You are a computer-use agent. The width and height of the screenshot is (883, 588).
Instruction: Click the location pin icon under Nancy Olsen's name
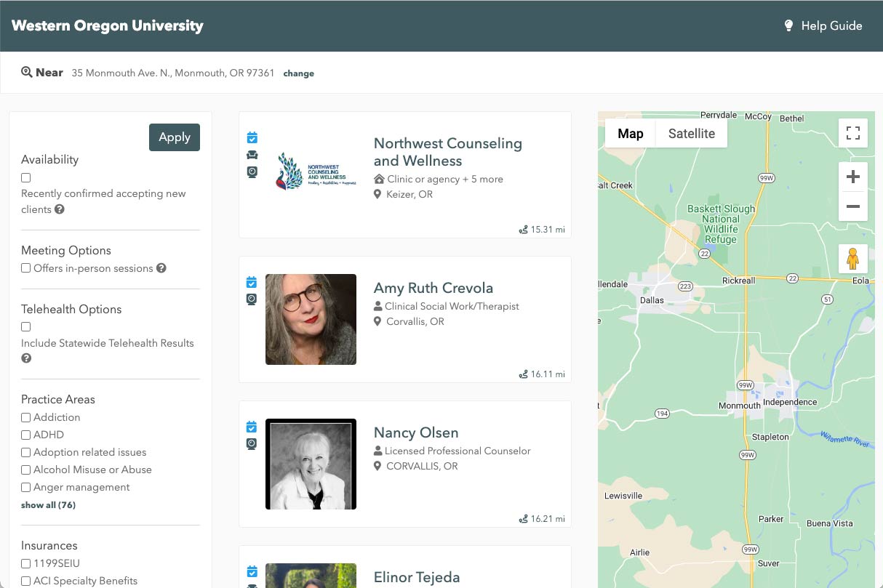(x=378, y=466)
